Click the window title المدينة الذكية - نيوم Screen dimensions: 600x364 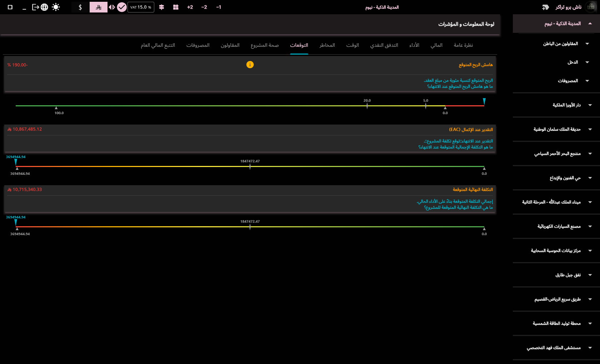pyautogui.click(x=382, y=7)
